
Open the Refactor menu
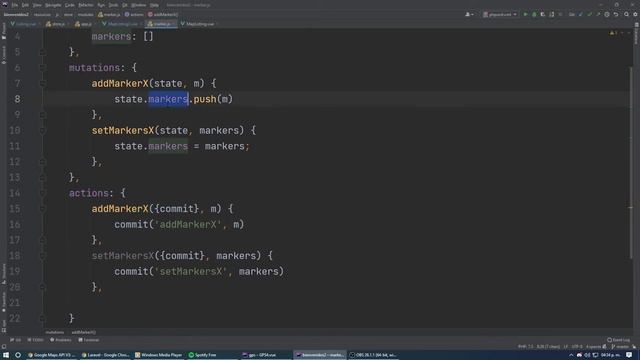click(86, 5)
